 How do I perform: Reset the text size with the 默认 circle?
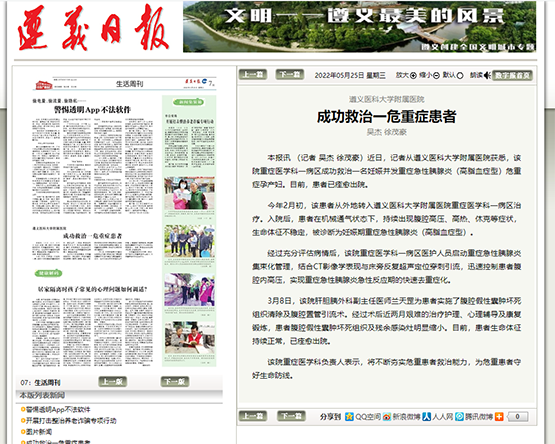[460, 75]
